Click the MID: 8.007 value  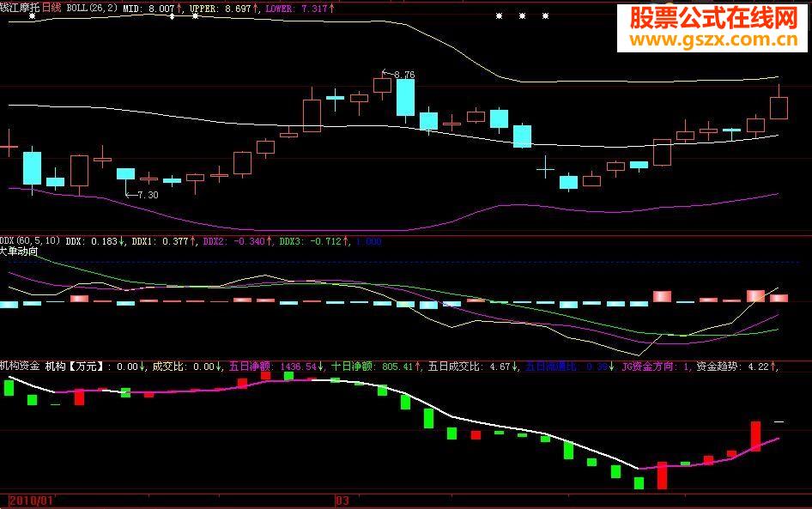click(153, 9)
